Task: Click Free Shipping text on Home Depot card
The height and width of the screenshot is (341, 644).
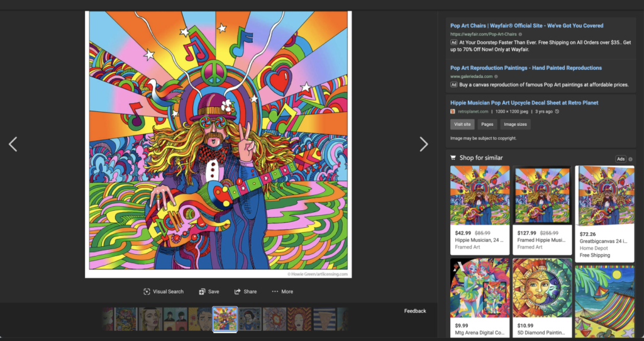Action: pos(595,255)
